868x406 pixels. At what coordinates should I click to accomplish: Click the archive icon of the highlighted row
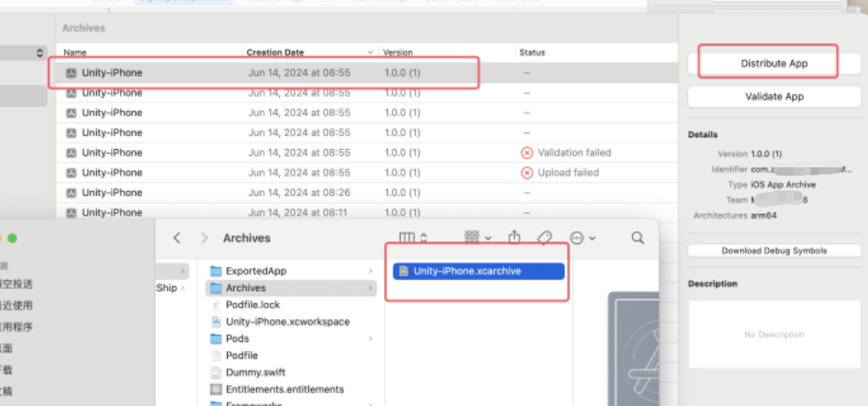click(x=70, y=73)
